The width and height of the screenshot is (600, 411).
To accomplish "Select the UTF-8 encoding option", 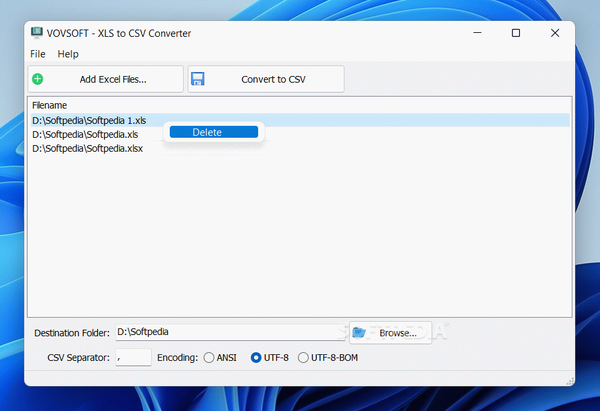I will tap(269, 358).
